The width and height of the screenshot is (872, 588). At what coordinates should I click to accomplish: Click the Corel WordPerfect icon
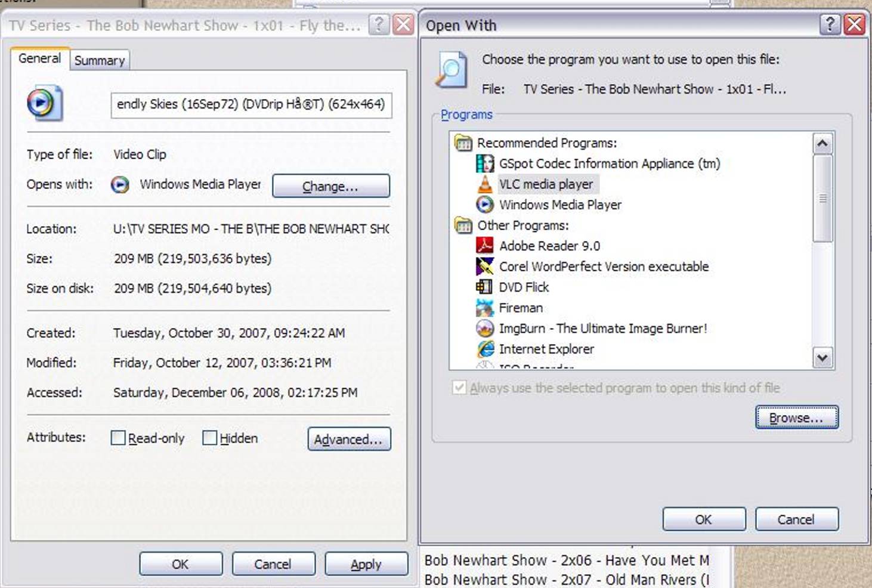[485, 267]
